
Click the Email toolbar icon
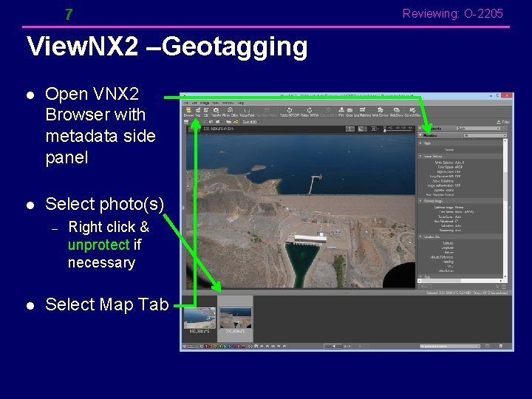[x=349, y=112]
